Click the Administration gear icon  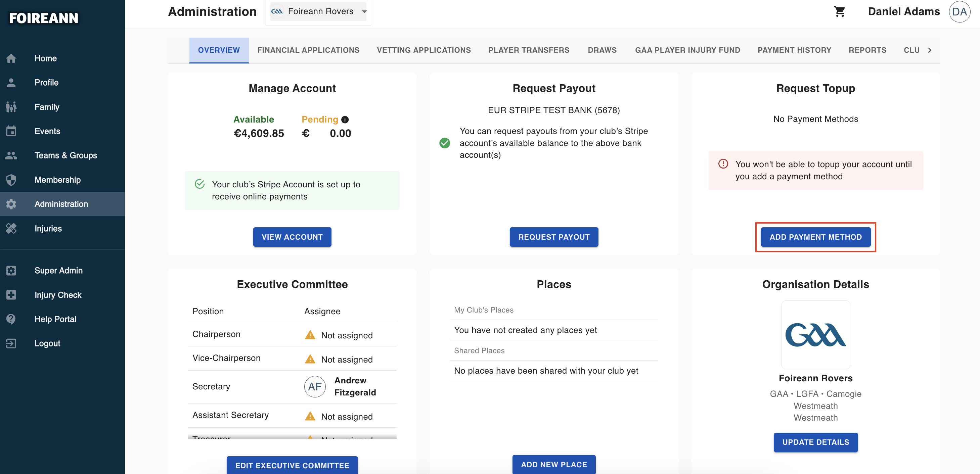click(x=11, y=204)
